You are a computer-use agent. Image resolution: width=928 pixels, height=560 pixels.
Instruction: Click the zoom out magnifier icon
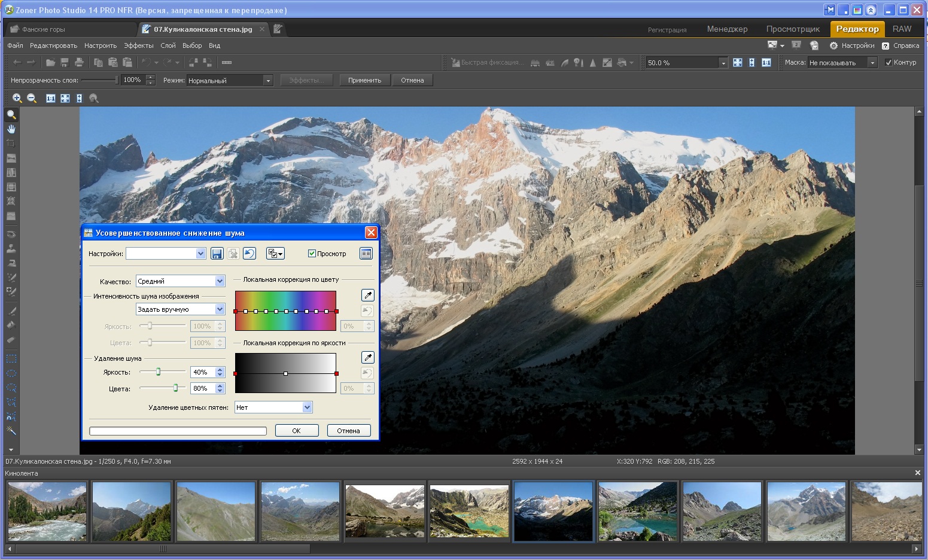[32, 98]
